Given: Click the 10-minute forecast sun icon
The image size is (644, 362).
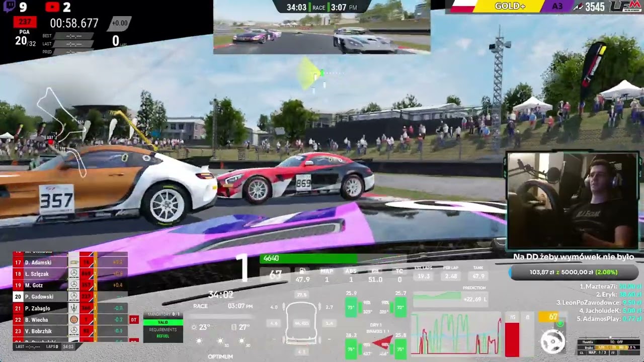Looking at the screenshot, I should click(x=220, y=341).
